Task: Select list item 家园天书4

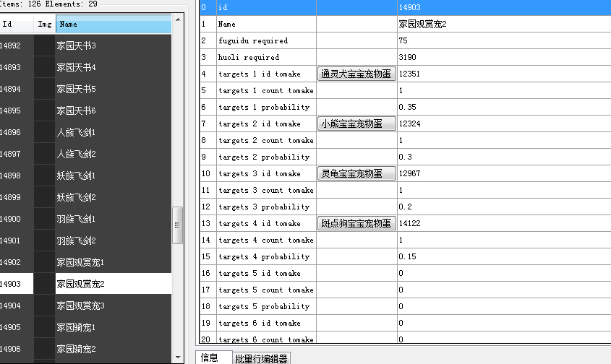Action: 114,67
